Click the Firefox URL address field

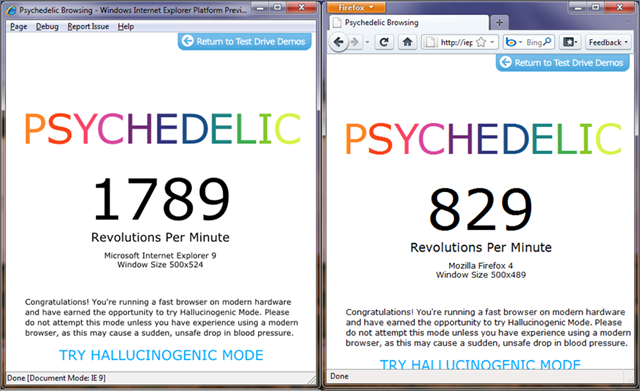(455, 42)
